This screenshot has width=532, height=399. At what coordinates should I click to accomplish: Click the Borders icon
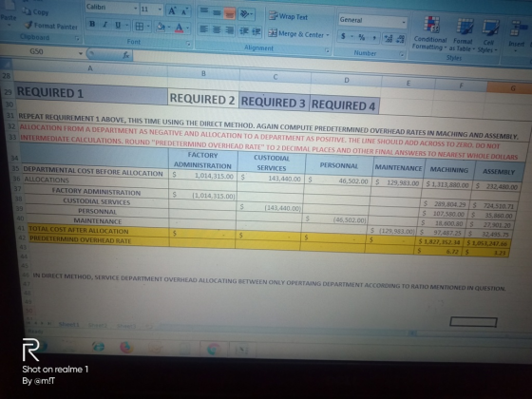click(139, 27)
